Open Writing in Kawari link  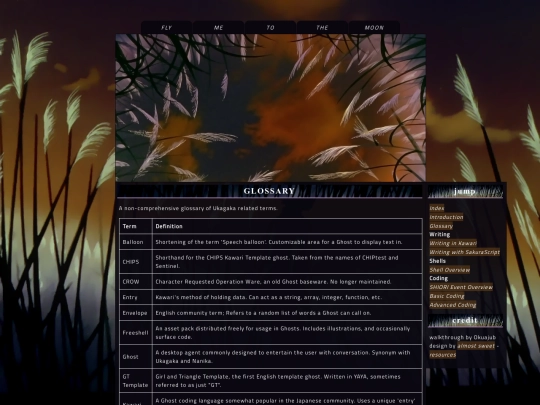(x=453, y=243)
